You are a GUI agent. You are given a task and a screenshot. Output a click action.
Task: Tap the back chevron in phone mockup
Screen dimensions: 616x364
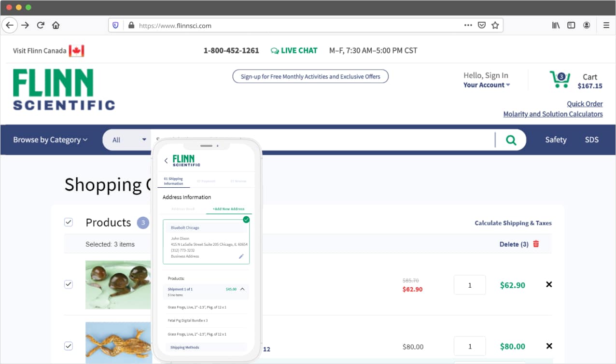point(166,161)
